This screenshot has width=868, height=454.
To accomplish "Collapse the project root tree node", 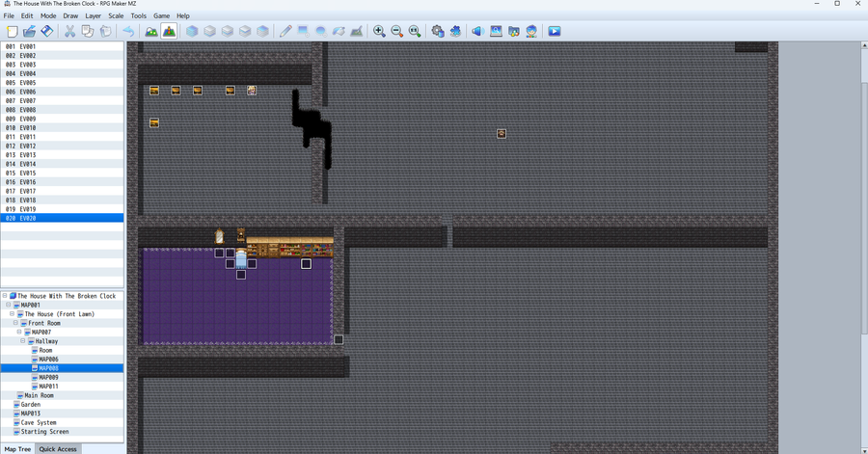I will click(5, 296).
